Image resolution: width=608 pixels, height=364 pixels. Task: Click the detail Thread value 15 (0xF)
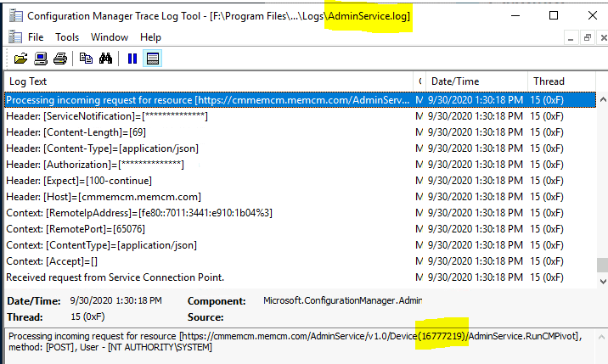87,316
